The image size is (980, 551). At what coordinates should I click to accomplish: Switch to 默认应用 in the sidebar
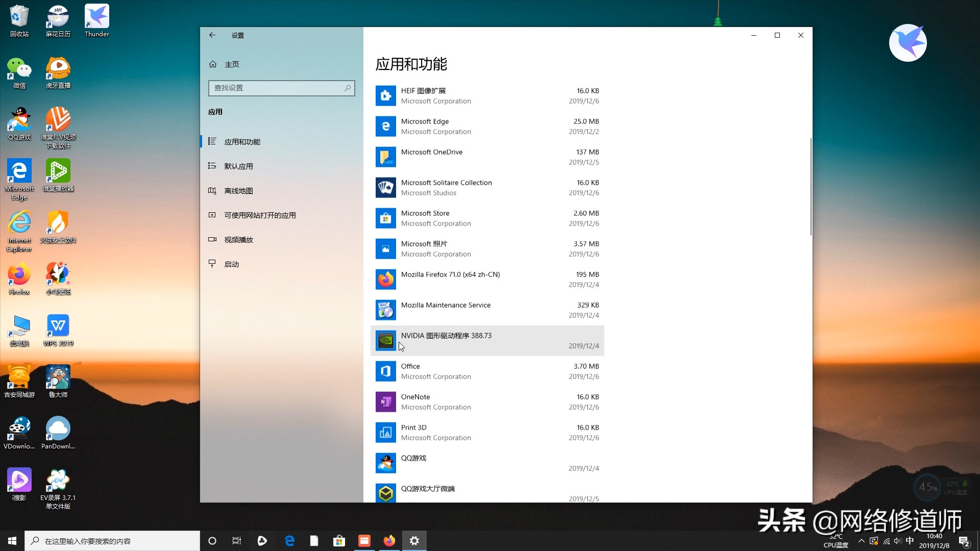pyautogui.click(x=239, y=166)
